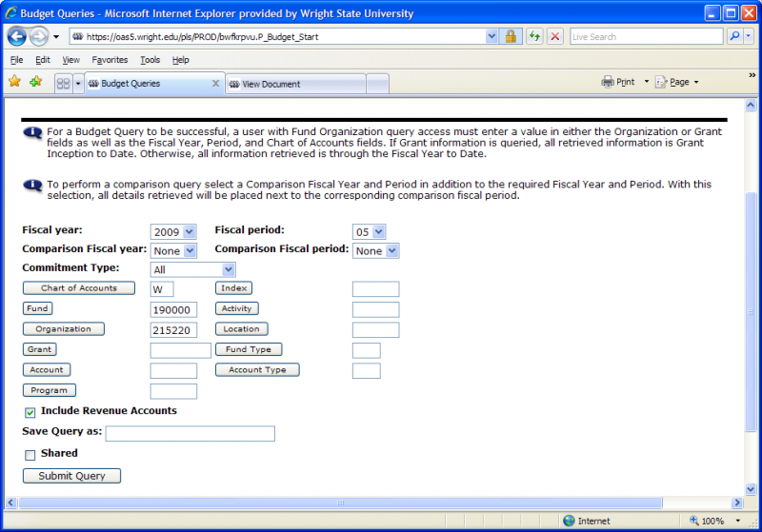Open the Edit menu
The image size is (762, 532).
43,60
